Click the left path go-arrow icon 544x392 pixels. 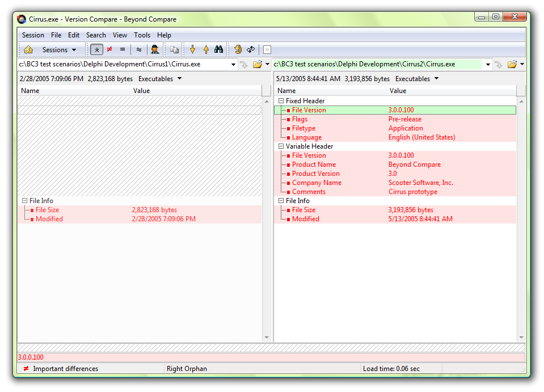click(x=244, y=65)
